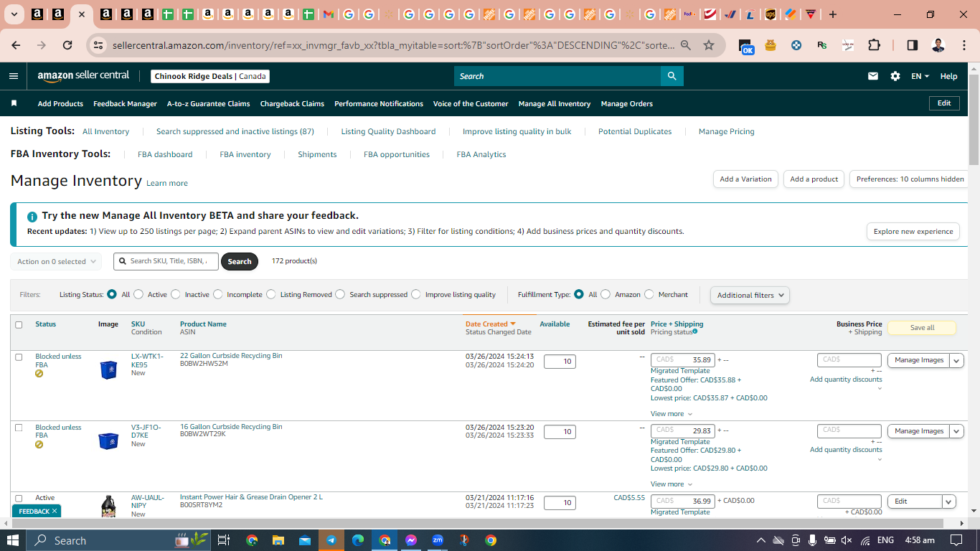This screenshot has width=980, height=551.
Task: Choose the Incomplete listing status radio
Action: 218,294
